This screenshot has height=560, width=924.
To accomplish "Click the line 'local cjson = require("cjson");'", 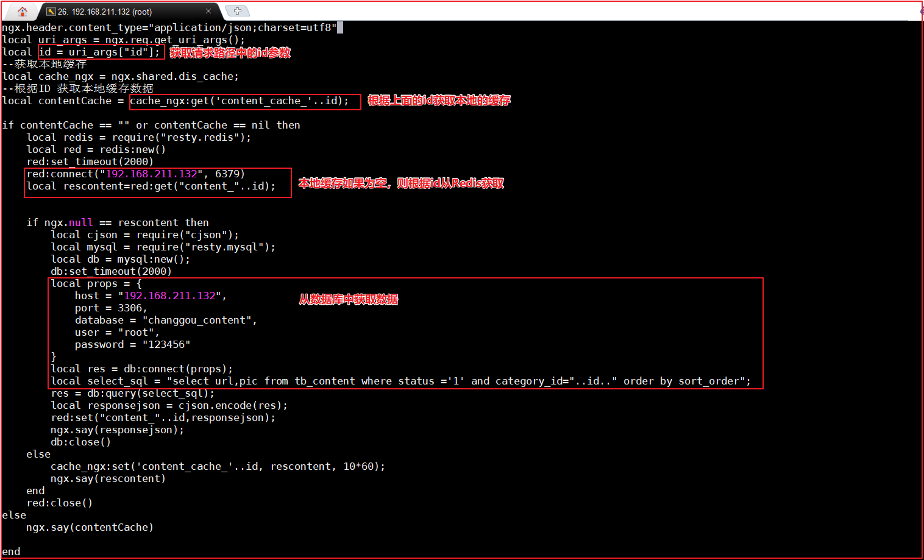I will [145, 235].
